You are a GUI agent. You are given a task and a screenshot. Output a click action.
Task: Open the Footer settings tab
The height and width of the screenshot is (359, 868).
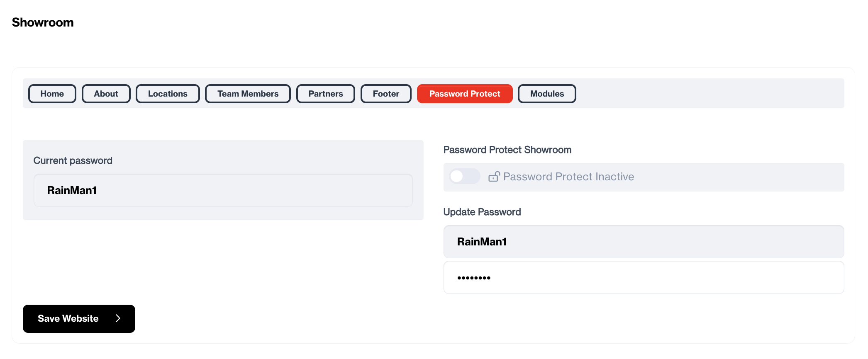coord(385,94)
